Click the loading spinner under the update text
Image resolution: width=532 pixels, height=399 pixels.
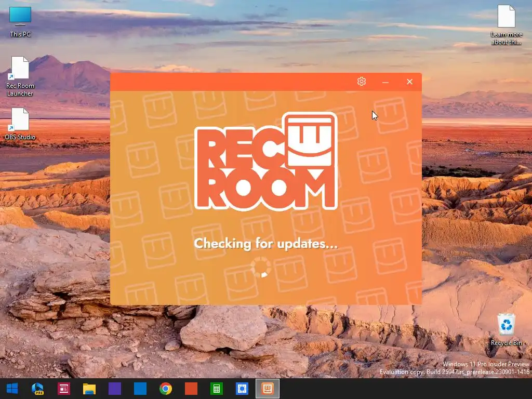pyautogui.click(x=261, y=267)
